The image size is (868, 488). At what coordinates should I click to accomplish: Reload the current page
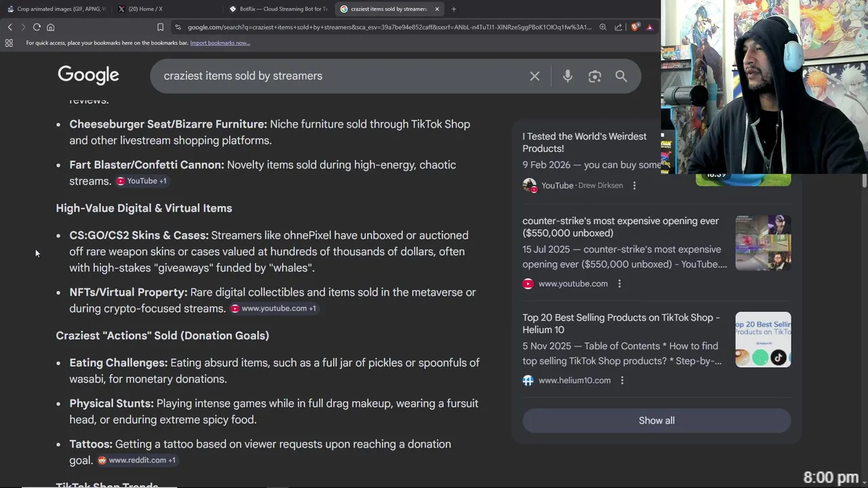click(x=37, y=27)
